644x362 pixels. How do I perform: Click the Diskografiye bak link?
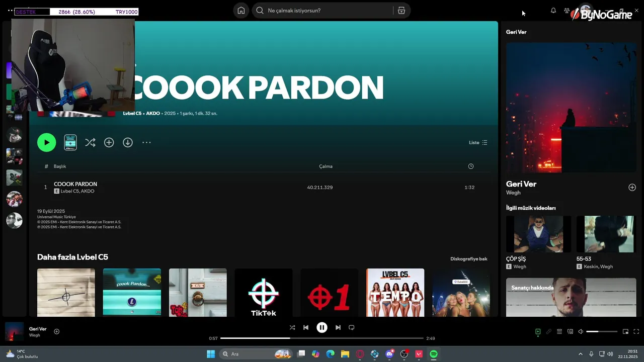tap(469, 259)
